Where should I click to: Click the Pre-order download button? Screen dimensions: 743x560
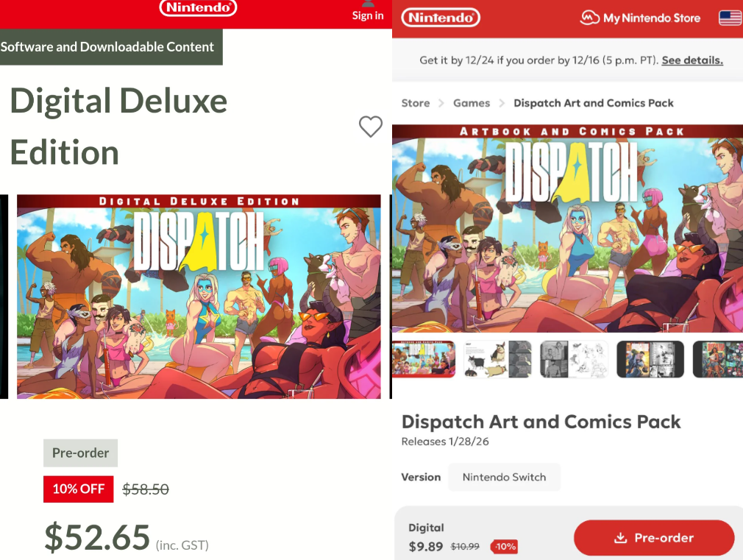pyautogui.click(x=654, y=538)
